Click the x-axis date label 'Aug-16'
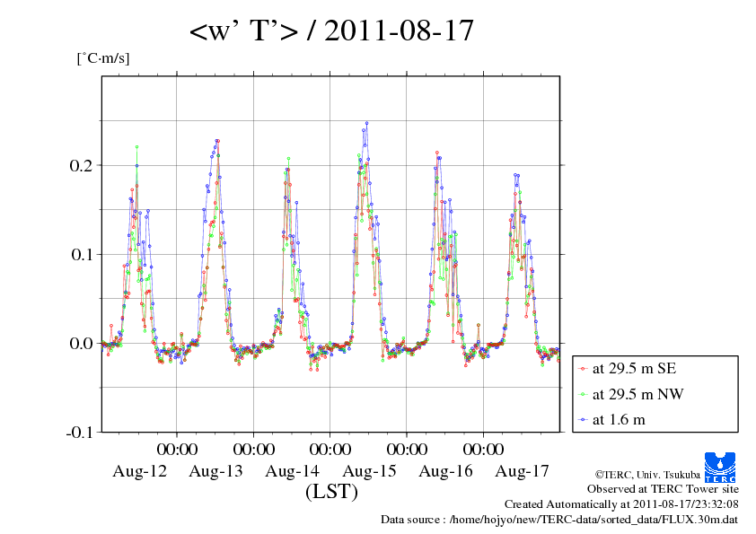 pos(445,471)
